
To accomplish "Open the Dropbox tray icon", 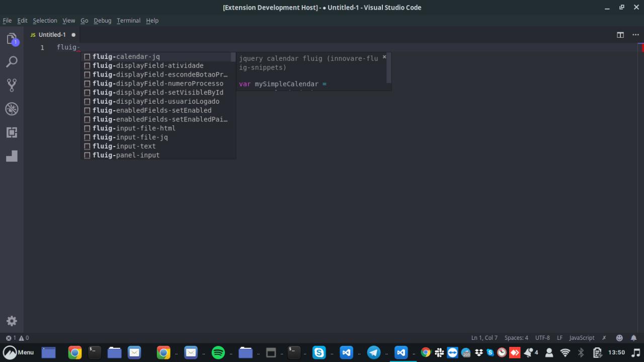I will 479,352.
